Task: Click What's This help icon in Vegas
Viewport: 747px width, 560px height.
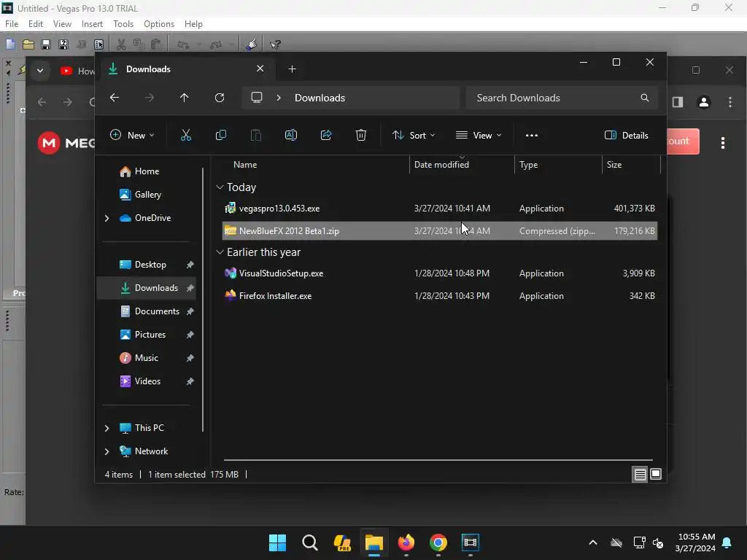Action: click(x=275, y=44)
